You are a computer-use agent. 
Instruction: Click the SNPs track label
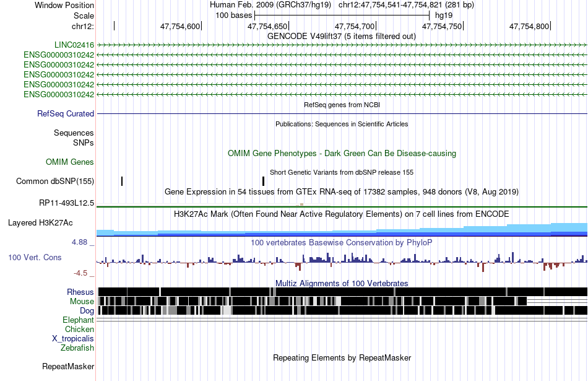[x=84, y=143]
